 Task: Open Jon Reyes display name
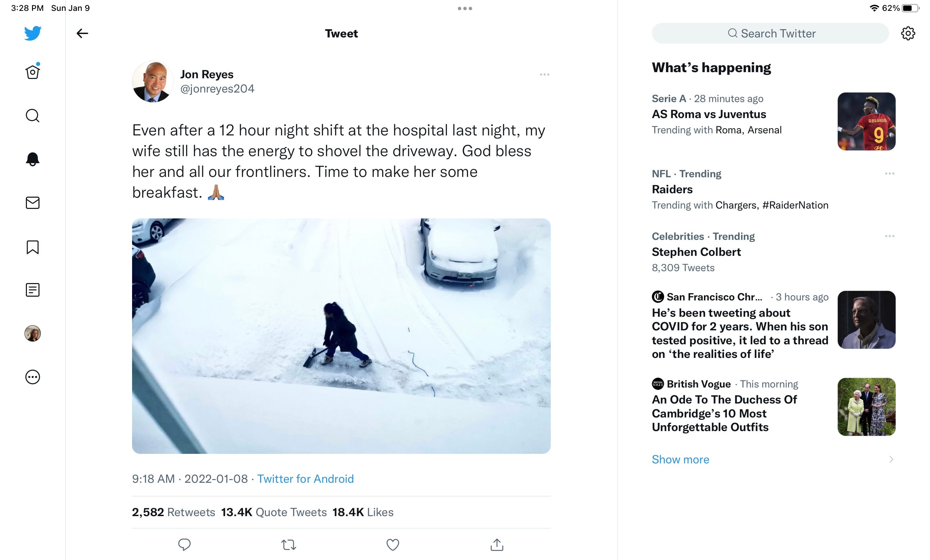click(207, 74)
